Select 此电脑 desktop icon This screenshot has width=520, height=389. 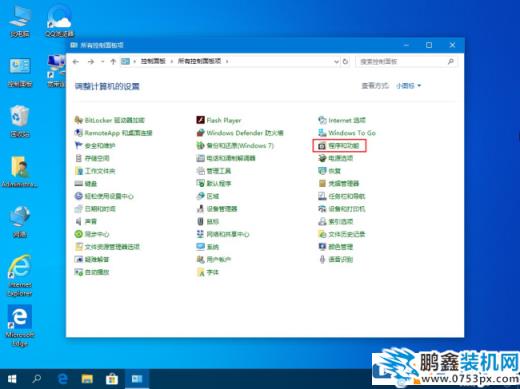[x=20, y=21]
